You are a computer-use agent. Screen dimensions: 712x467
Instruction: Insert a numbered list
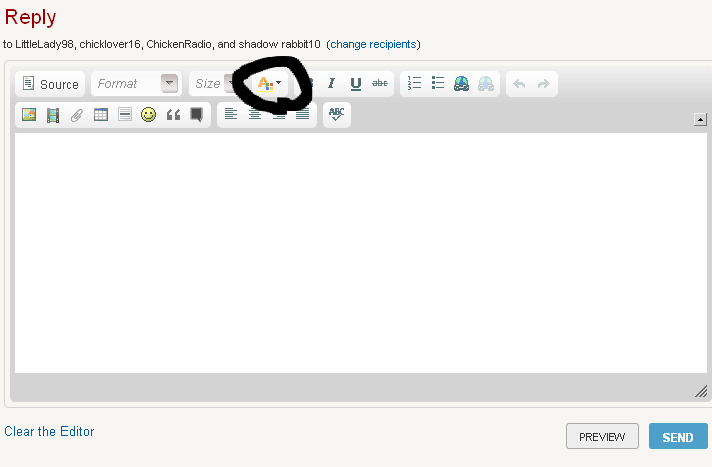[415, 84]
